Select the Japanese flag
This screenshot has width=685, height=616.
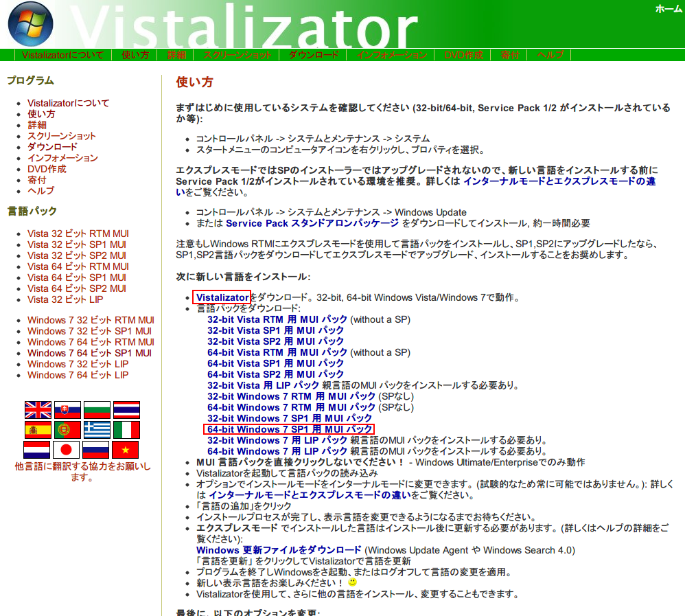coord(66,450)
